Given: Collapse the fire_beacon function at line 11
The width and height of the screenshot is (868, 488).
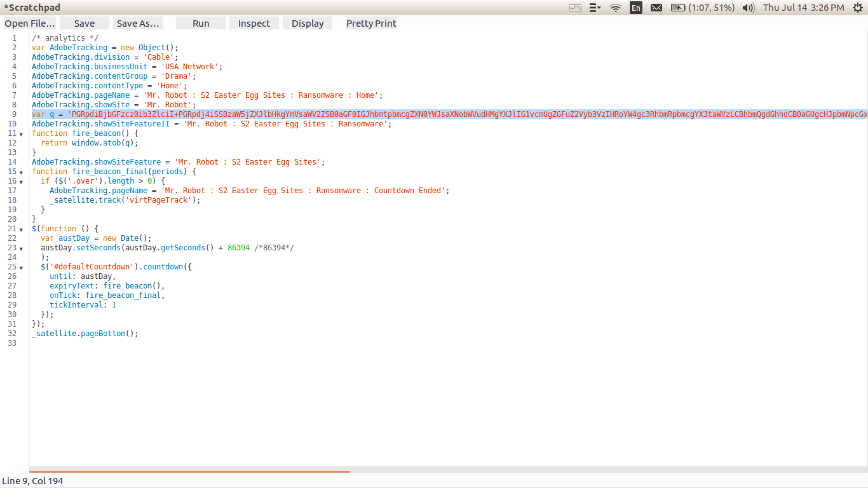Looking at the screenshot, I should [x=21, y=134].
